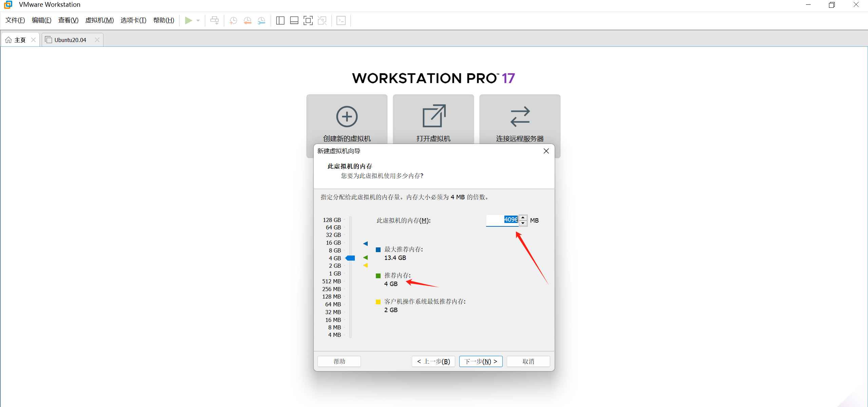Click the green recommended memory marker
The height and width of the screenshot is (407, 868).
point(365,258)
